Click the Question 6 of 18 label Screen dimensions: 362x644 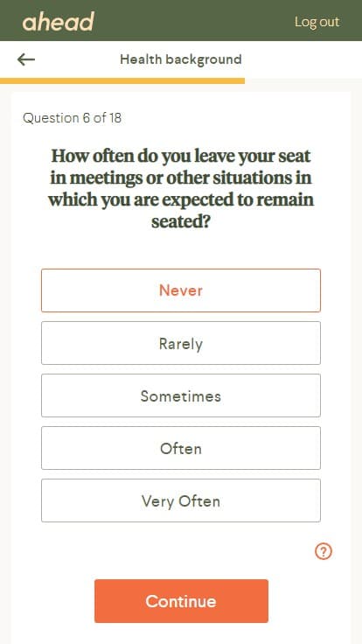73,118
